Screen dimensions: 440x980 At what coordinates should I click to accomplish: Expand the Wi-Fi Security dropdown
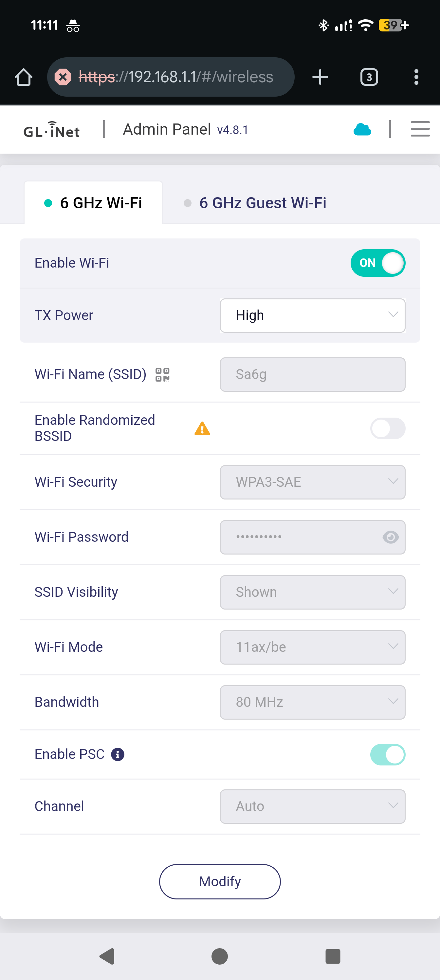(x=312, y=482)
